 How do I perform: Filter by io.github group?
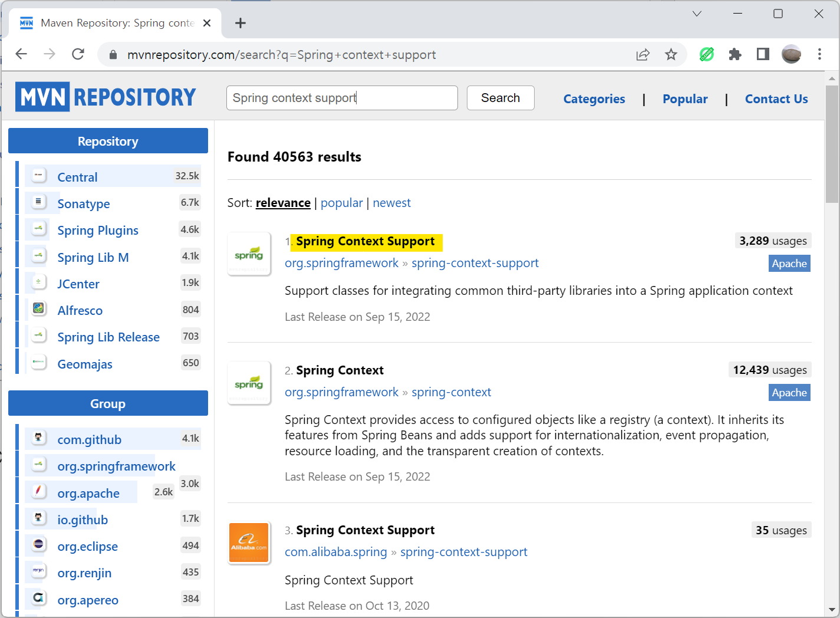[83, 520]
